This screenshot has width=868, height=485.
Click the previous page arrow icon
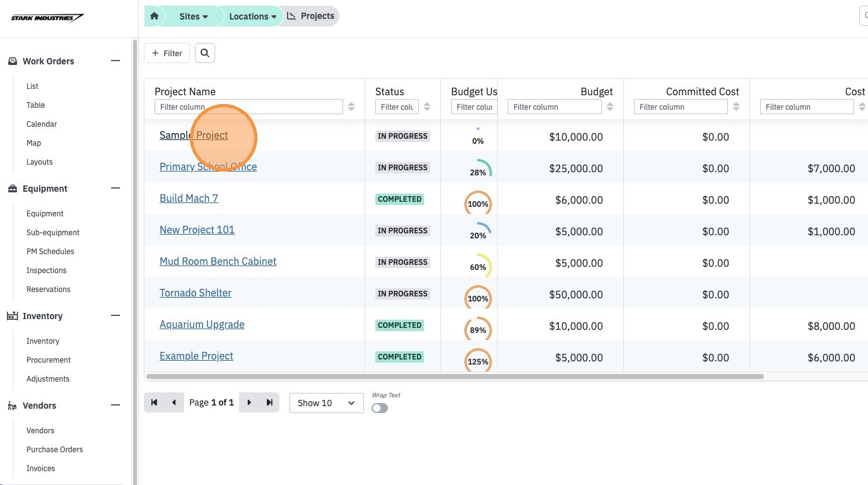pyautogui.click(x=174, y=402)
